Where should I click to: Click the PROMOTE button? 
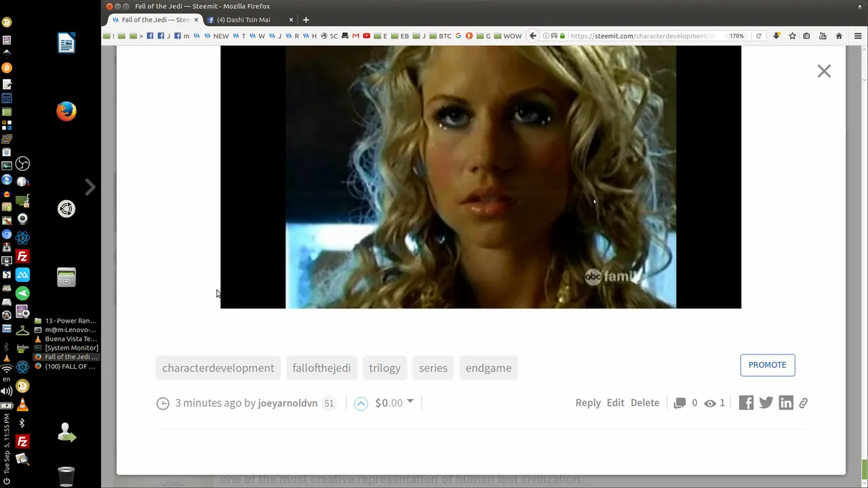tap(768, 365)
